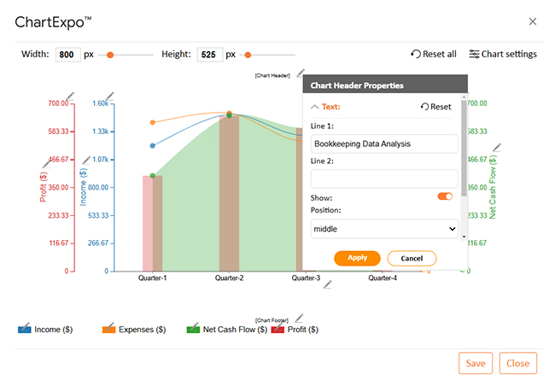The width and height of the screenshot is (555, 392).
Task: Edit the Profit ($) axis label pencil
Action: tap(47, 163)
